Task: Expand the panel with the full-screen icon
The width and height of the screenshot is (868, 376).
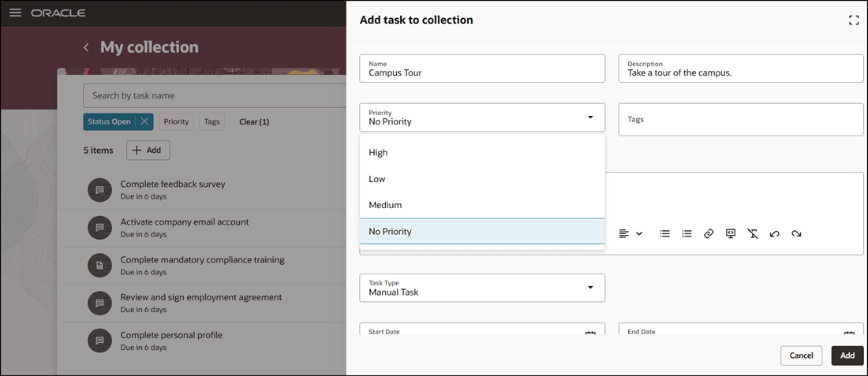Action: (854, 20)
